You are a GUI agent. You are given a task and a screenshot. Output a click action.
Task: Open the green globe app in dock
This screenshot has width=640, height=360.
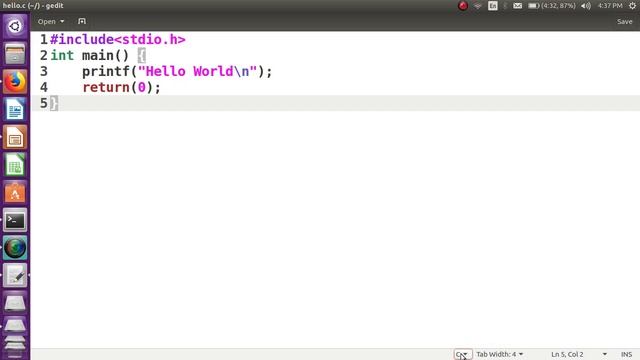15,248
